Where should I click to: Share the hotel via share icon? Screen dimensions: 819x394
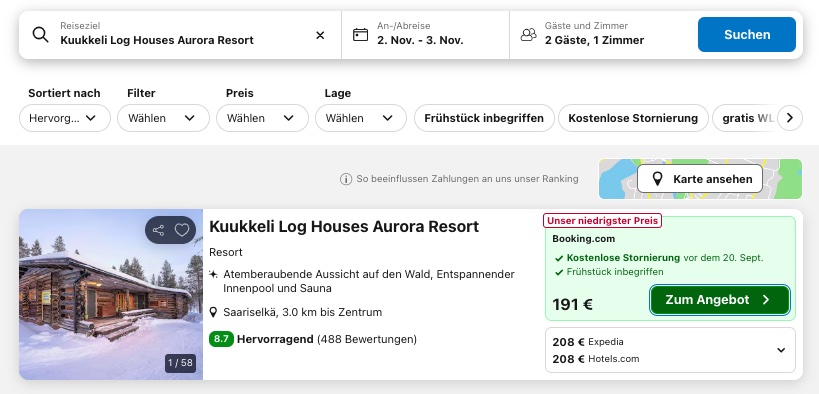coord(158,230)
